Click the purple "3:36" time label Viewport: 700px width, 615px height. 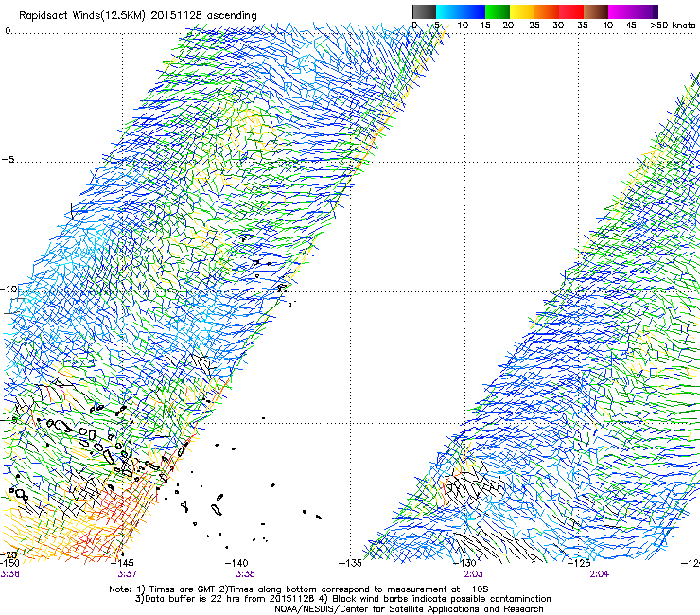9,574
